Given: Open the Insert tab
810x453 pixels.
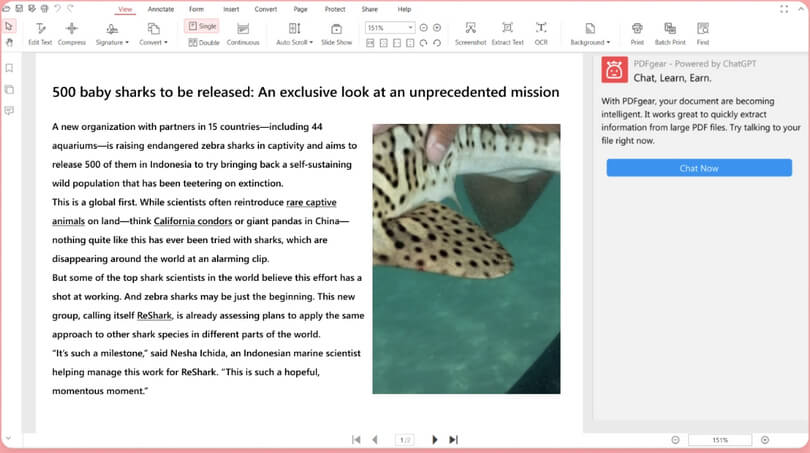Looking at the screenshot, I should click(x=231, y=9).
